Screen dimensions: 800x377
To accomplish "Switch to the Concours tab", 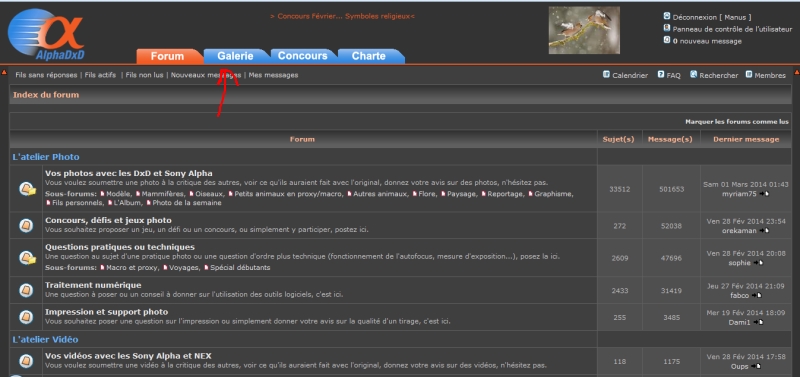I will (303, 56).
